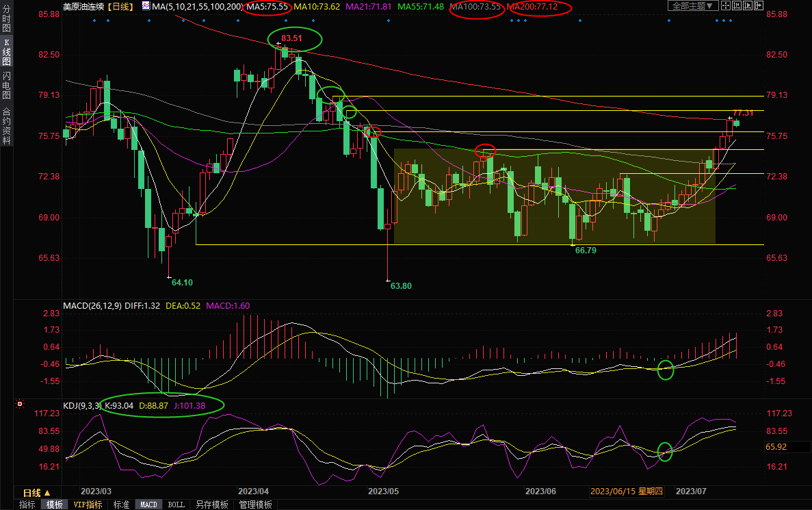
Task: Select K线图 tab in left sidebar
Action: coord(6,52)
